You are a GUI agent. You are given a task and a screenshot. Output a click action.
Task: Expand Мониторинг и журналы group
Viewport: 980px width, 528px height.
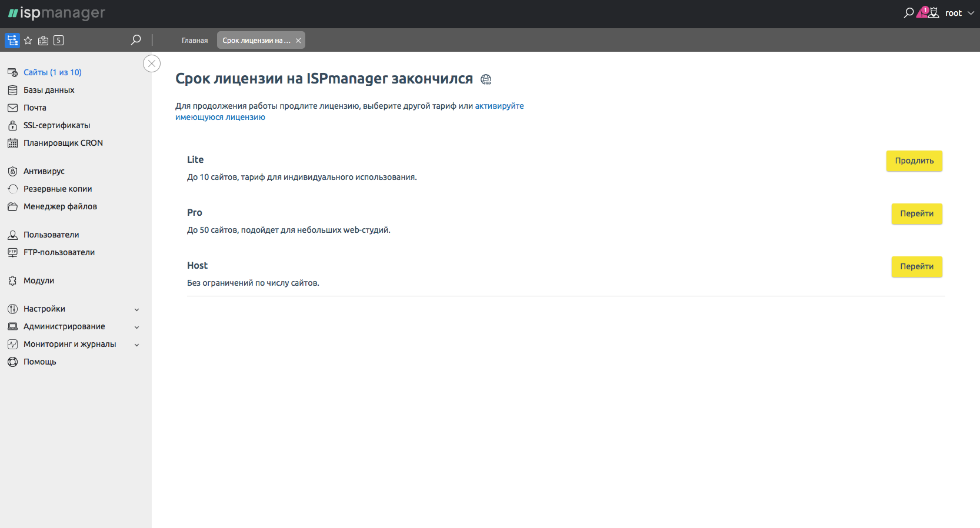pyautogui.click(x=74, y=344)
